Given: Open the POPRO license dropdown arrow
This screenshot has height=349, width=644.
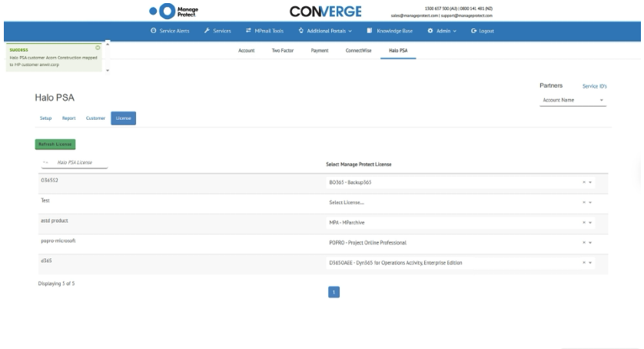Looking at the screenshot, I should pos(590,243).
